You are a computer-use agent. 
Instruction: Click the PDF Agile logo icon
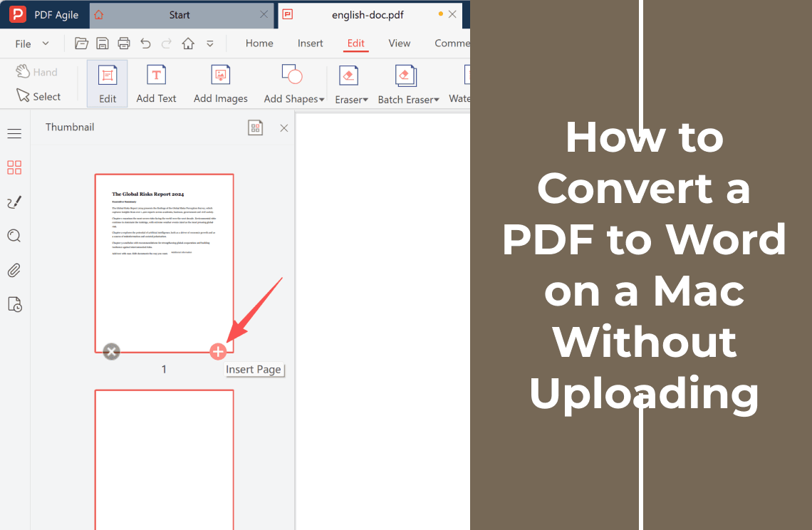[17, 14]
